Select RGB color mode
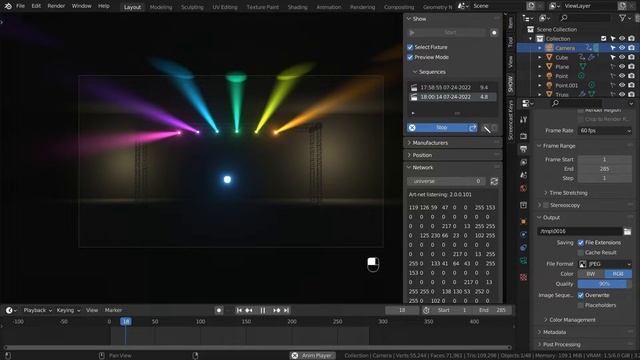The image size is (640, 360). click(x=618, y=274)
